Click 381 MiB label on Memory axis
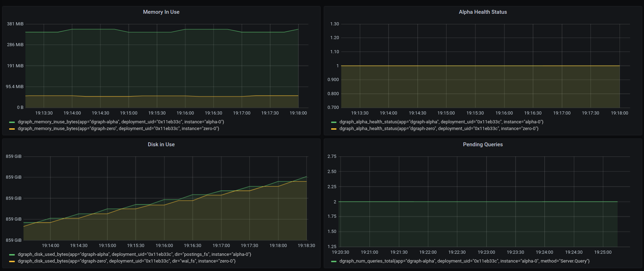This screenshot has height=271, width=644. pos(15,24)
